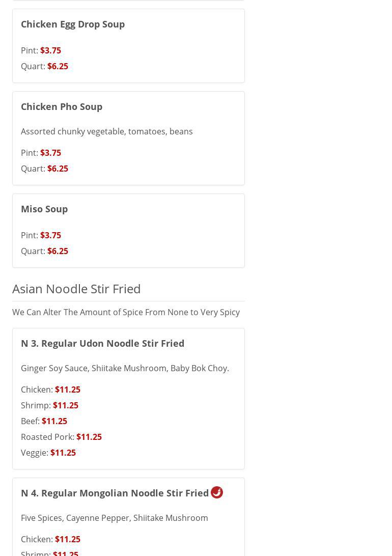Open N 3. Regular Udon Noodle Stir Fried

coord(102,343)
